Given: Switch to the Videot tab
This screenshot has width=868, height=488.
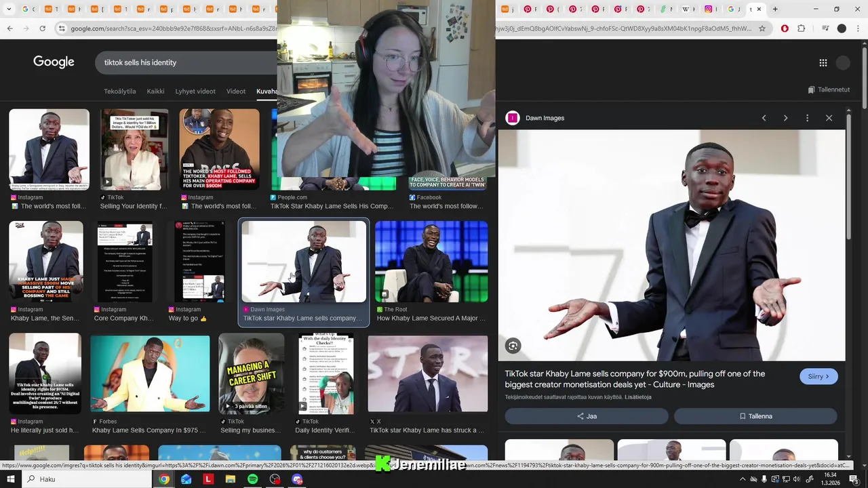Looking at the screenshot, I should (x=236, y=91).
